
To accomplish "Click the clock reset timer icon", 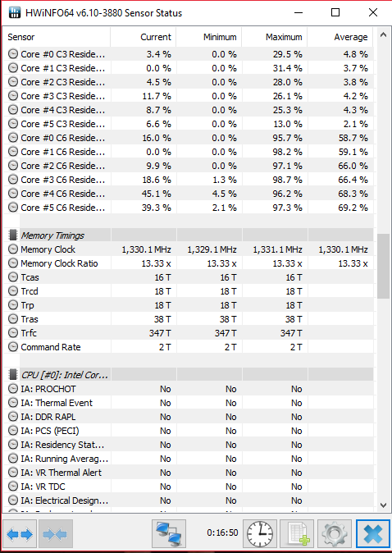I will [260, 533].
